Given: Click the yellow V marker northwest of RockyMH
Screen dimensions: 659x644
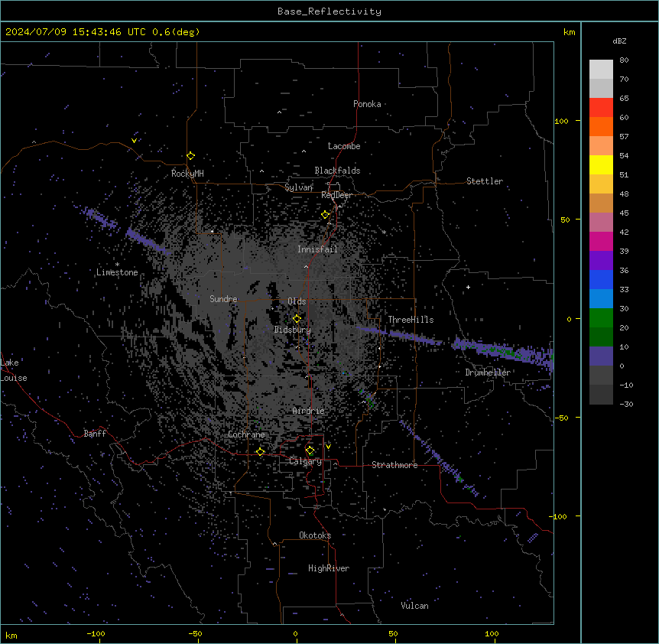Looking at the screenshot, I should 134,141.
